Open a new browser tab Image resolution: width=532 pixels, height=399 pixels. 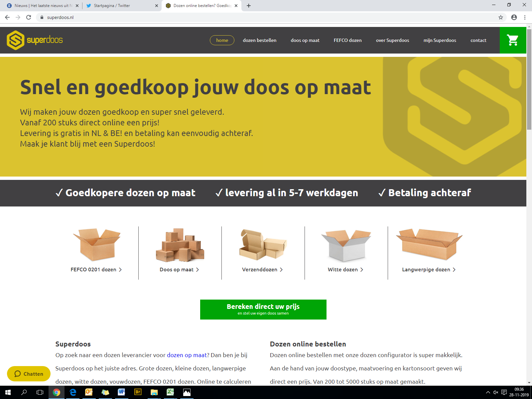pos(249,6)
